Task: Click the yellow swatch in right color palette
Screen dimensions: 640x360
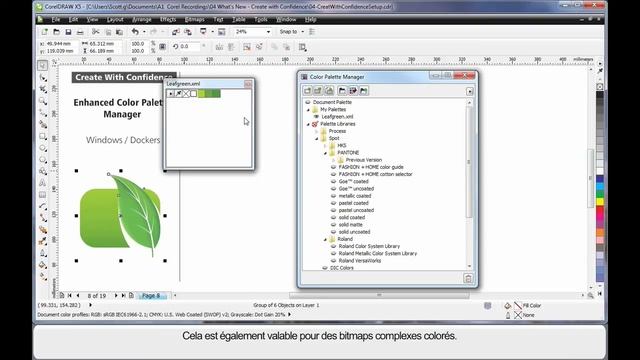Action: (x=600, y=201)
